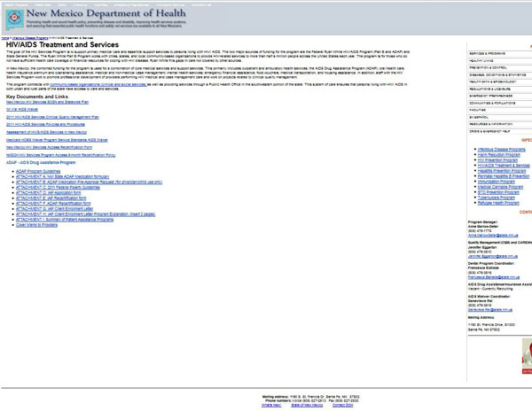Open HIV Prevention Program link

497,160
